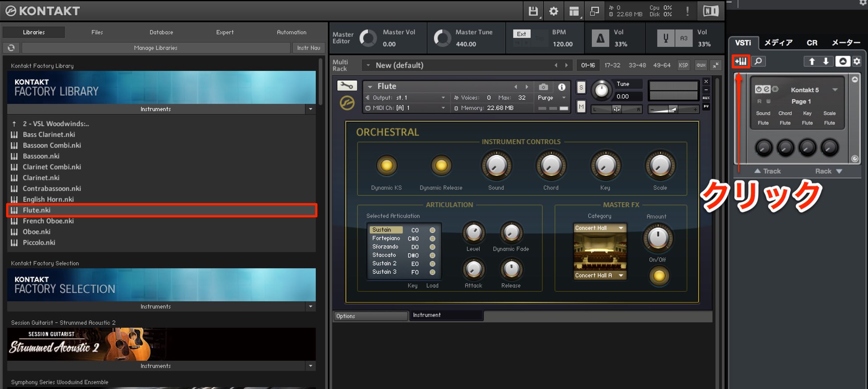The height and width of the screenshot is (389, 868).
Task: Click the Master Vol knob
Action: [x=368, y=38]
